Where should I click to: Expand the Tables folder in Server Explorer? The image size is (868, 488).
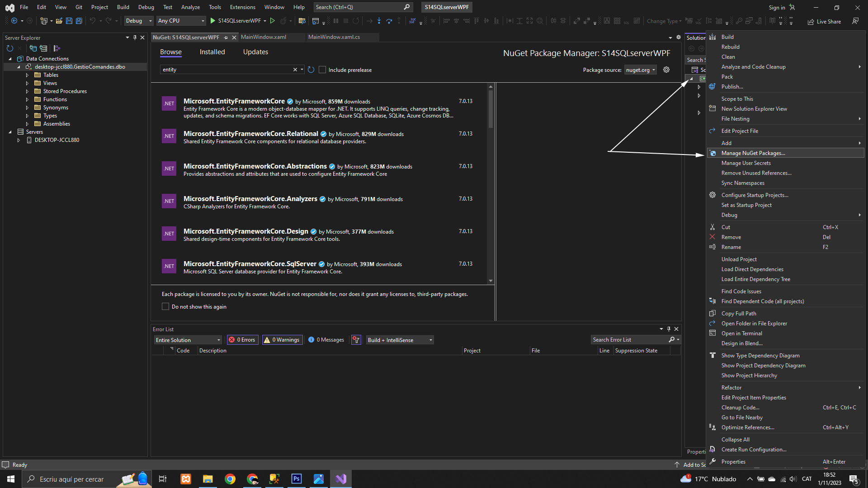[x=27, y=75]
